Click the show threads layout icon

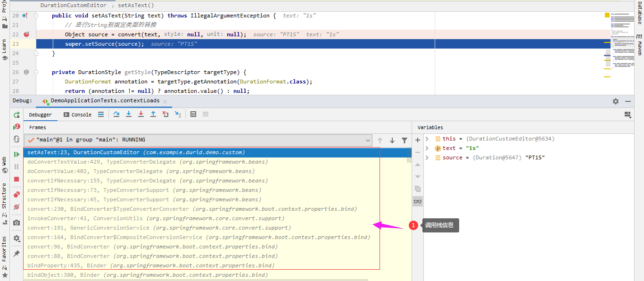[x=101, y=114]
